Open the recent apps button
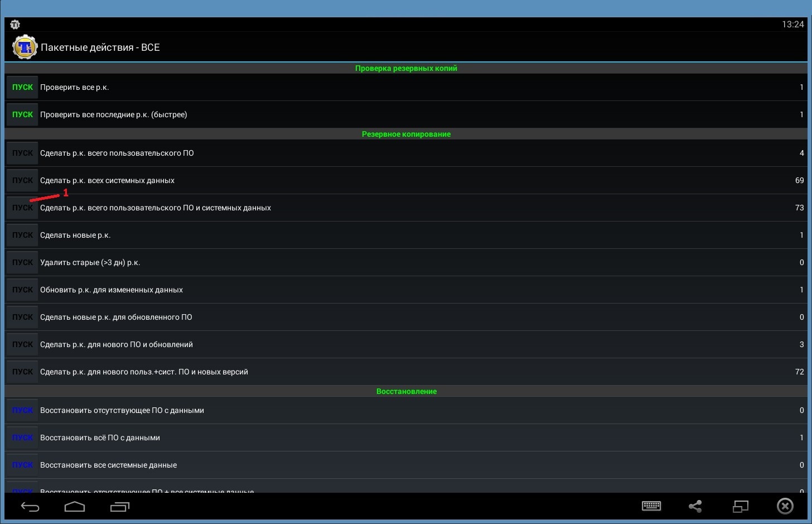The image size is (812, 524). pyautogui.click(x=120, y=507)
